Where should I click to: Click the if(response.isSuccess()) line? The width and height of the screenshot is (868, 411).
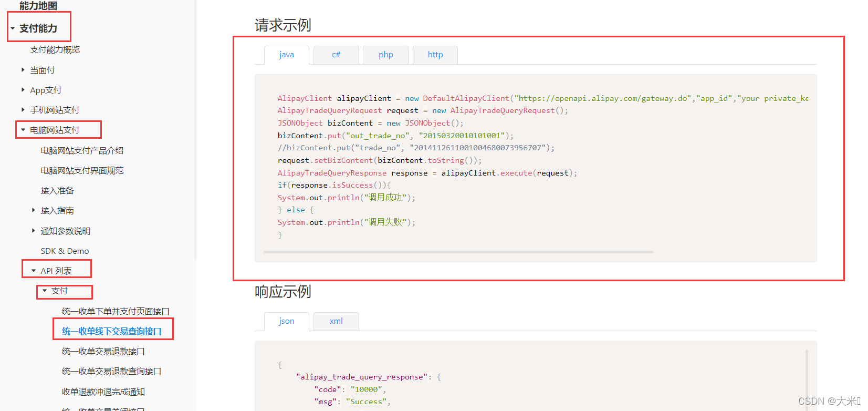pyautogui.click(x=334, y=185)
